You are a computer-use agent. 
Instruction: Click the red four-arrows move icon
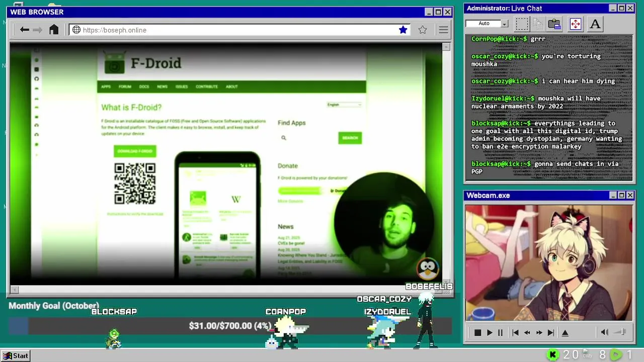click(x=576, y=24)
